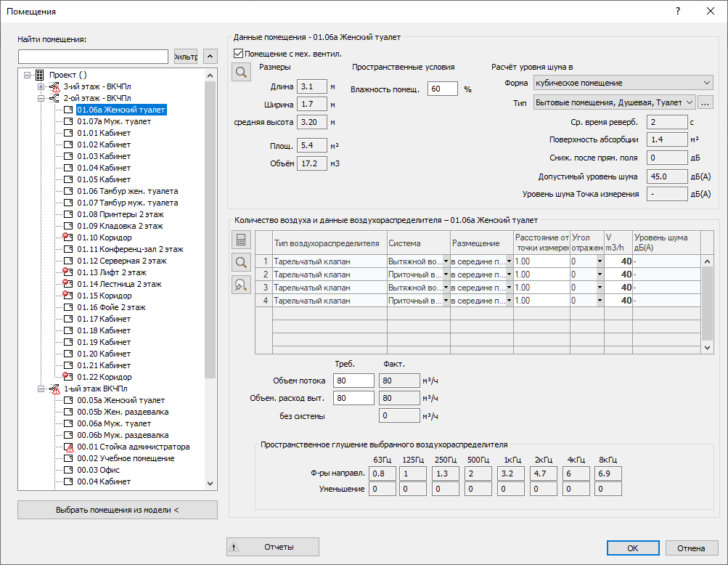Click room icon of 01.01 Кабинет
Screen dimensions: 728x565
click(x=68, y=133)
